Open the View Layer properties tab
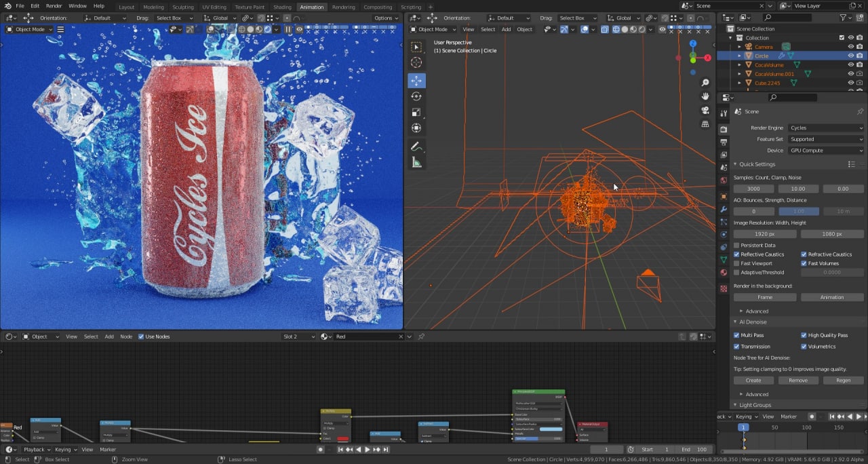The height and width of the screenshot is (464, 868). [724, 155]
